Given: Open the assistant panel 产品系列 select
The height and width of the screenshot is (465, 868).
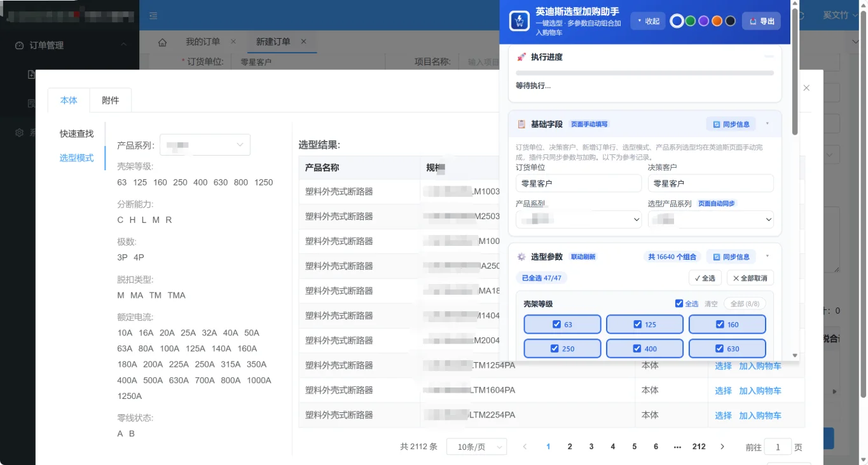Looking at the screenshot, I should click(x=579, y=219).
